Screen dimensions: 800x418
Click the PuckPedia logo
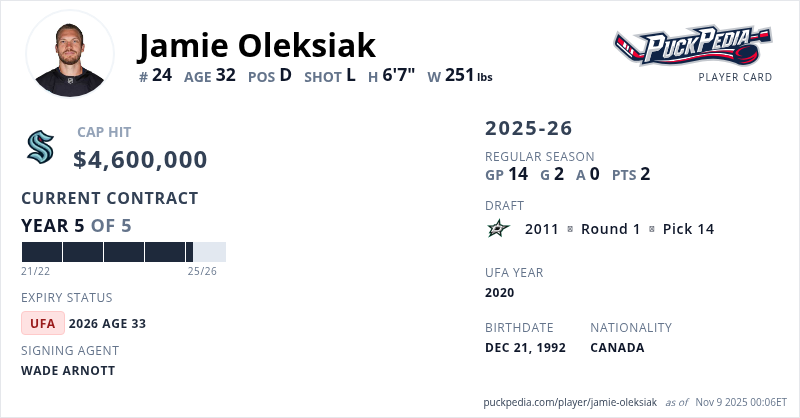click(x=692, y=46)
